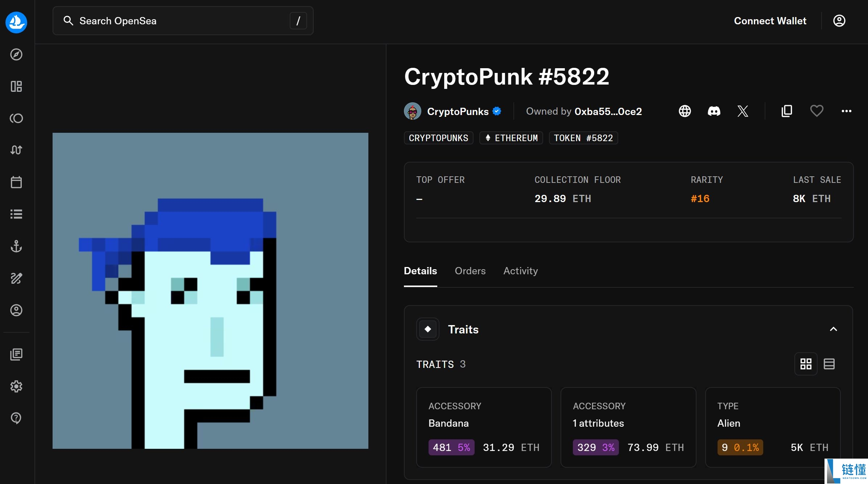
Task: Click the CRYPTOPUNKS tag chip
Action: click(x=439, y=138)
